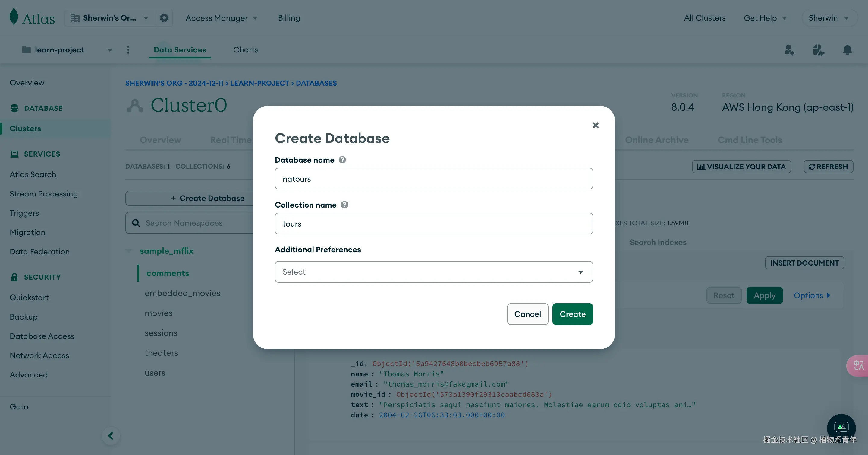Click the Cancel button
This screenshot has height=455, width=868.
pos(527,314)
